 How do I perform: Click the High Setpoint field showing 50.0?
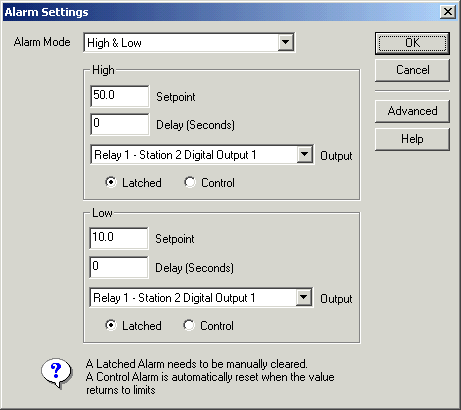coord(120,96)
